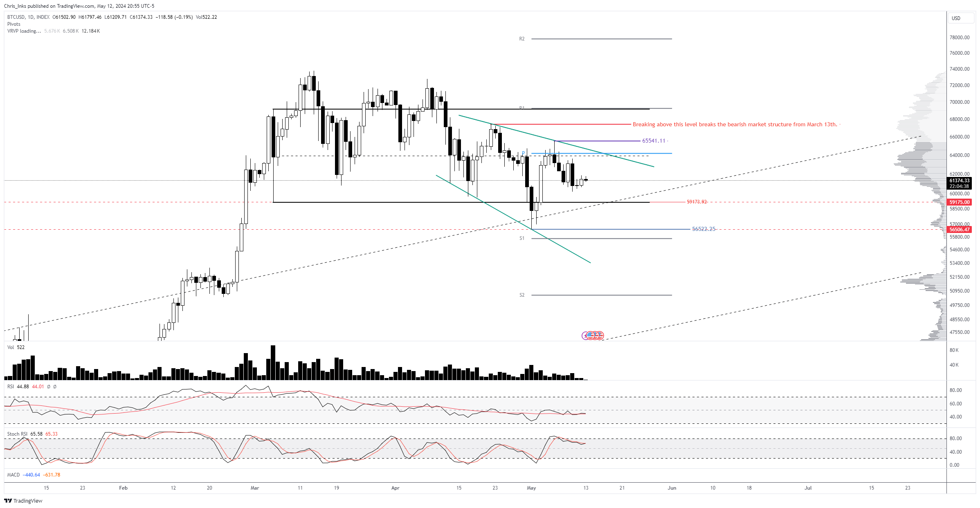Select the VRVP loading indicator legend
The image size is (980, 508).
24,31
